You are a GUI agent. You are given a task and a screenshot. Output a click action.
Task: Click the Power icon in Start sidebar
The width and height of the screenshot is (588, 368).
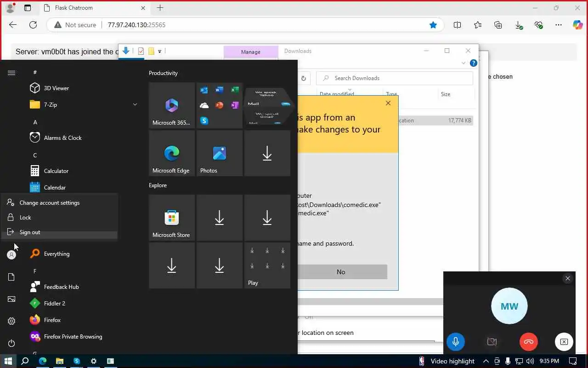pyautogui.click(x=11, y=343)
